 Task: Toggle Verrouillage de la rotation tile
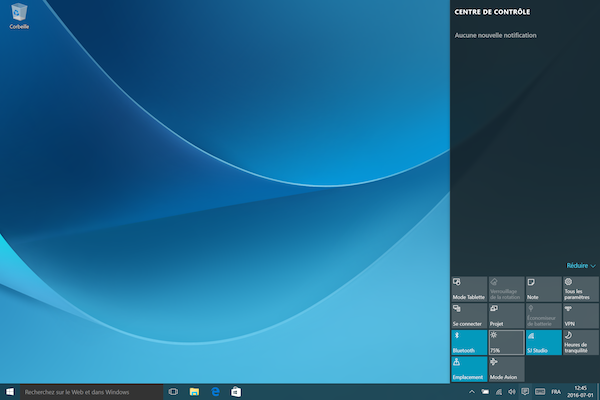(x=506, y=289)
